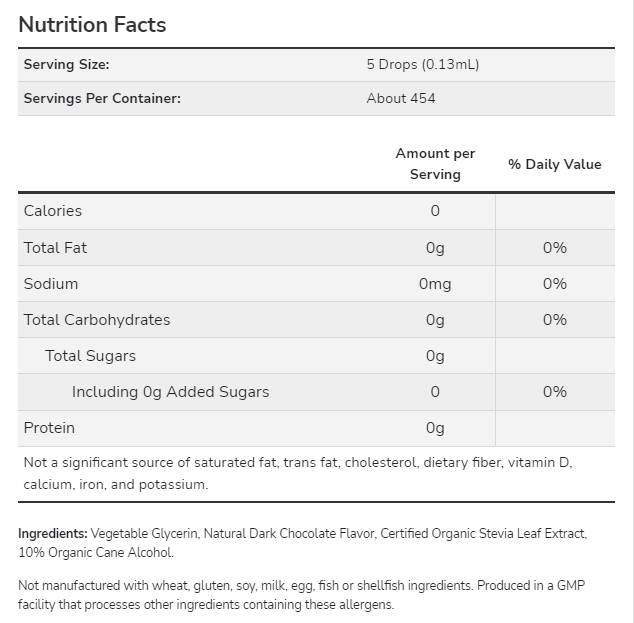Select the Total Carbohydrates row label
Viewport: 634px width, 623px height.
[x=97, y=320]
